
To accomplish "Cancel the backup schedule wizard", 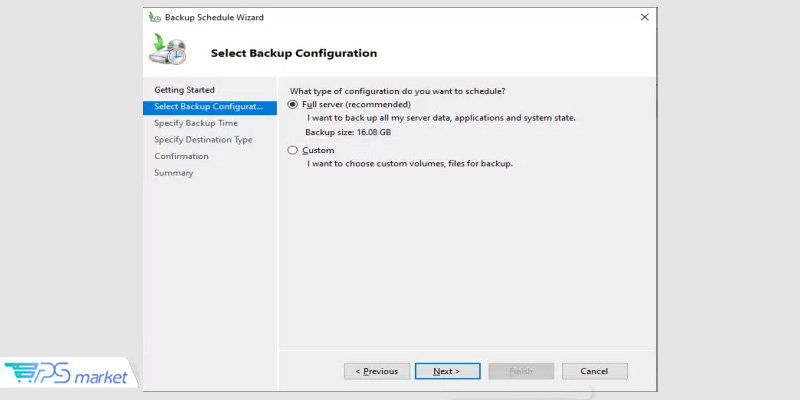I will tap(593, 371).
